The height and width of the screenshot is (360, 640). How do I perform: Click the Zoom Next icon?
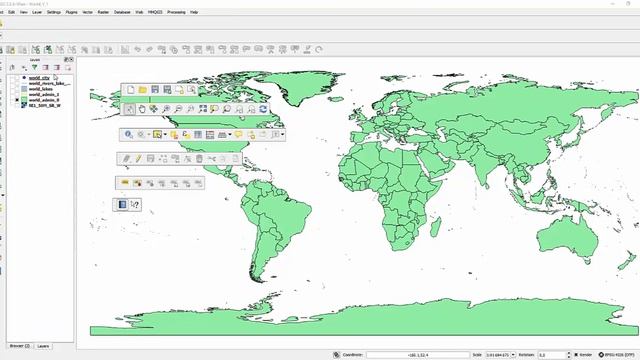[x=251, y=109]
